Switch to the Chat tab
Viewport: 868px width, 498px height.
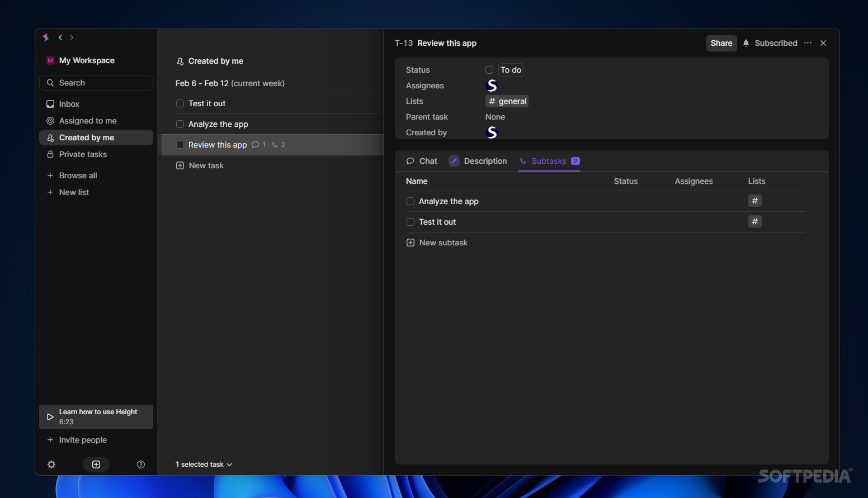point(422,161)
